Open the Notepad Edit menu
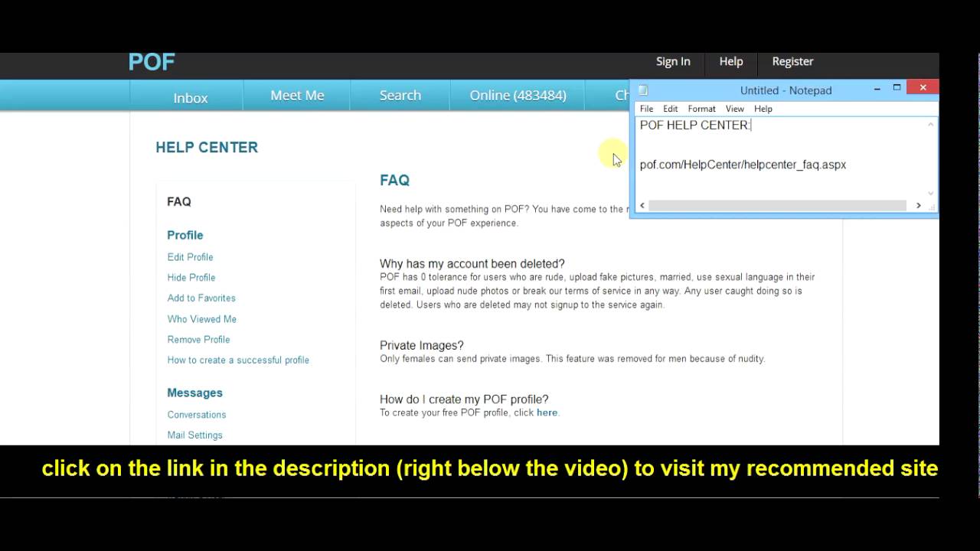Screen dimensions: 980x551 [x=671, y=109]
